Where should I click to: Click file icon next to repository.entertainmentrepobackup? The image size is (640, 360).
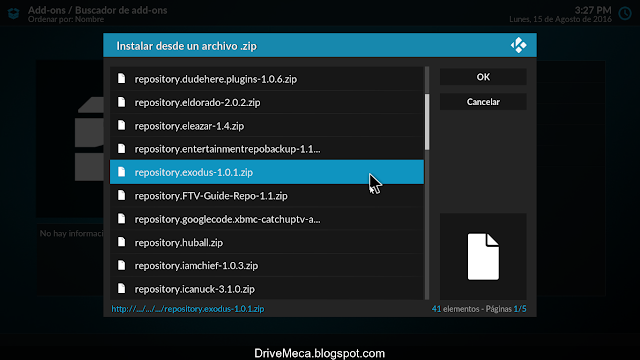tap(121, 148)
